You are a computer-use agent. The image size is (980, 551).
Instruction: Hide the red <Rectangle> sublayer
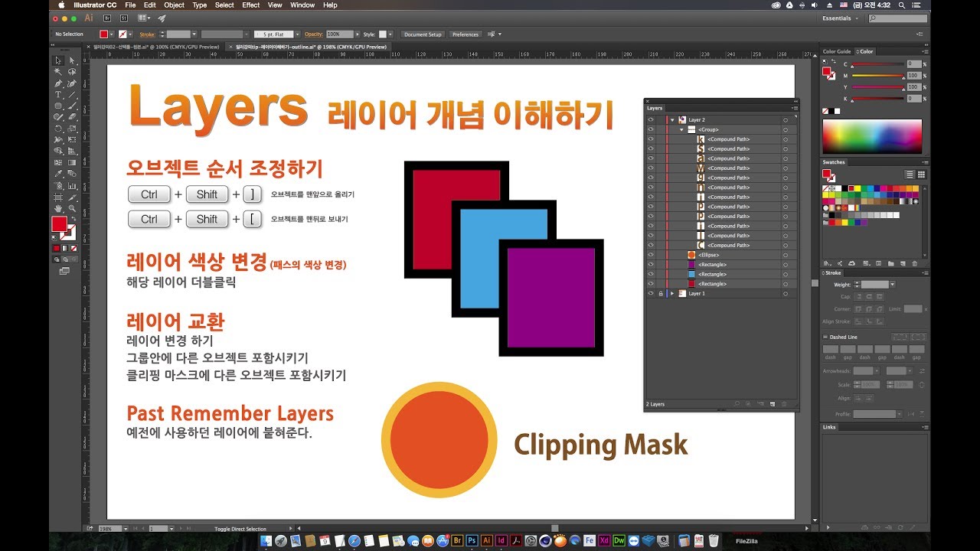(651, 284)
